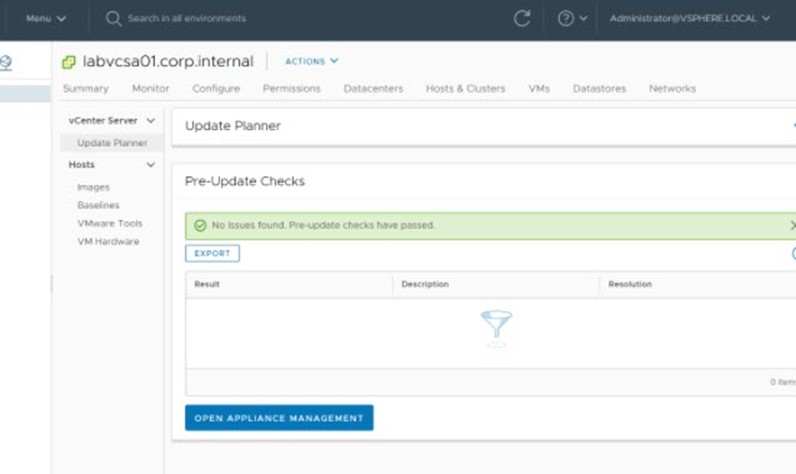The image size is (796, 474).
Task: Expand the help dropdown chevron
Action: click(x=583, y=18)
